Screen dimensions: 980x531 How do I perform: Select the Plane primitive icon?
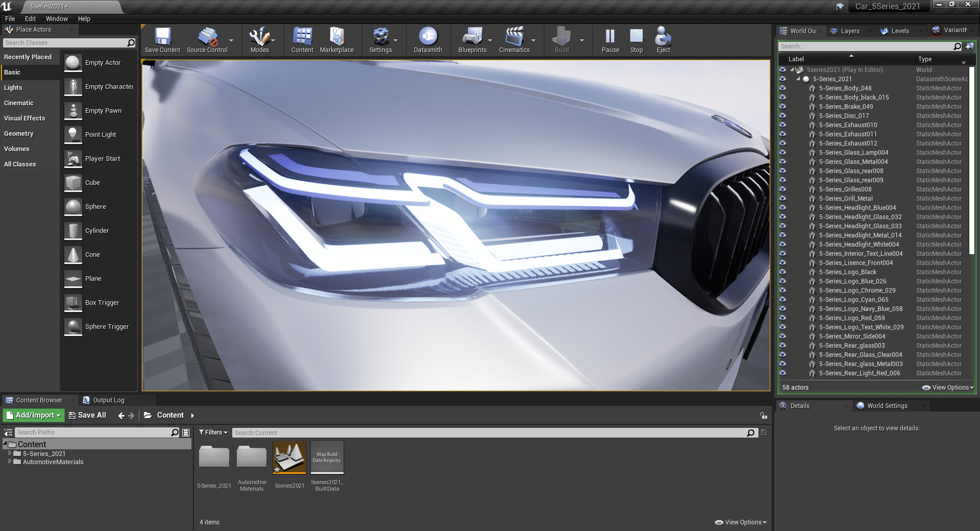73,278
